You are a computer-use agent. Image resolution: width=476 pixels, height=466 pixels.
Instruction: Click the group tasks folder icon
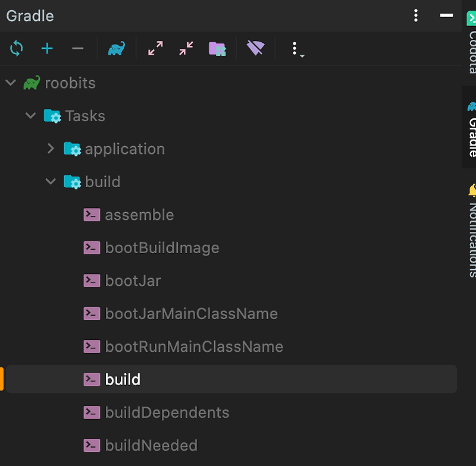click(217, 48)
